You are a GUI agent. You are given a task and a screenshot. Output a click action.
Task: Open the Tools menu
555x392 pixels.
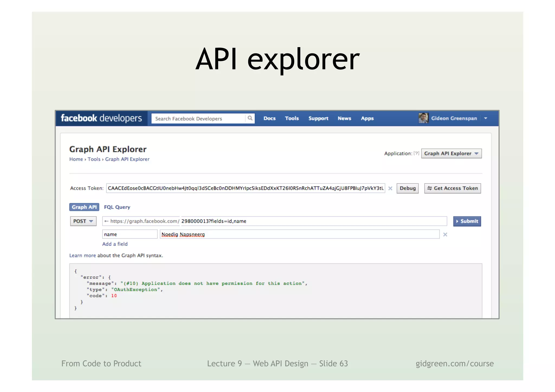(292, 118)
